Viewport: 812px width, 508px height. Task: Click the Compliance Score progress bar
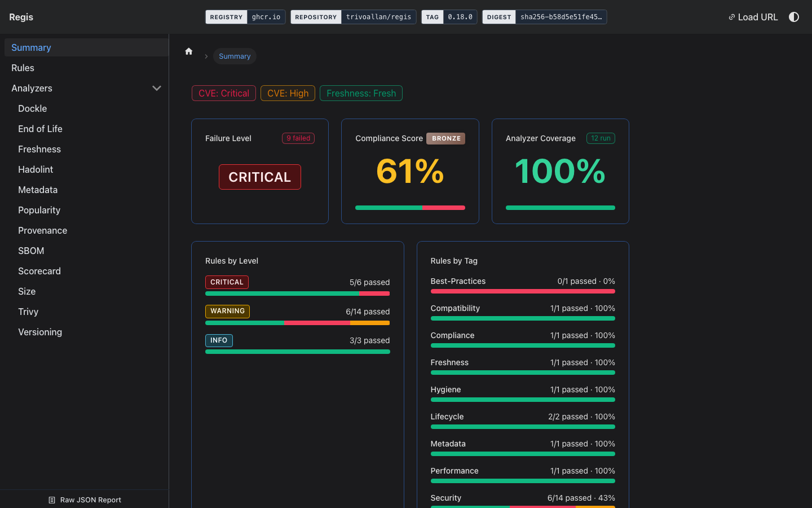point(410,208)
